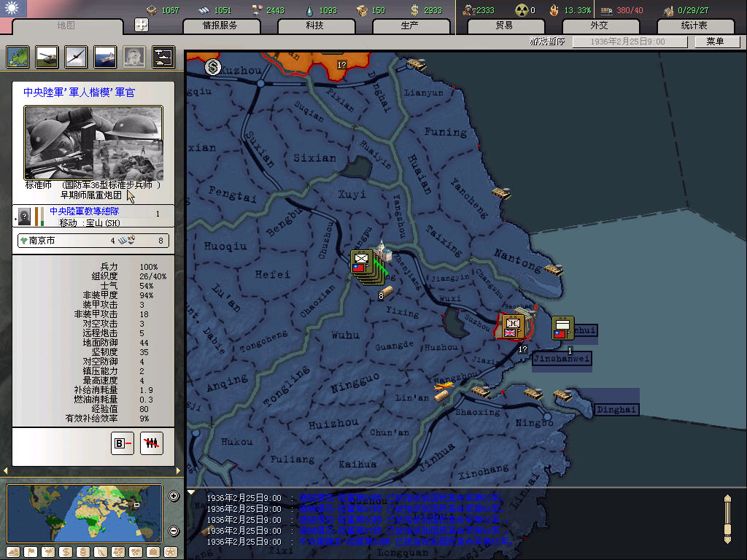Click the greyed nuclear explosion icon
Image resolution: width=747 pixels, height=560 pixels.
(134, 57)
